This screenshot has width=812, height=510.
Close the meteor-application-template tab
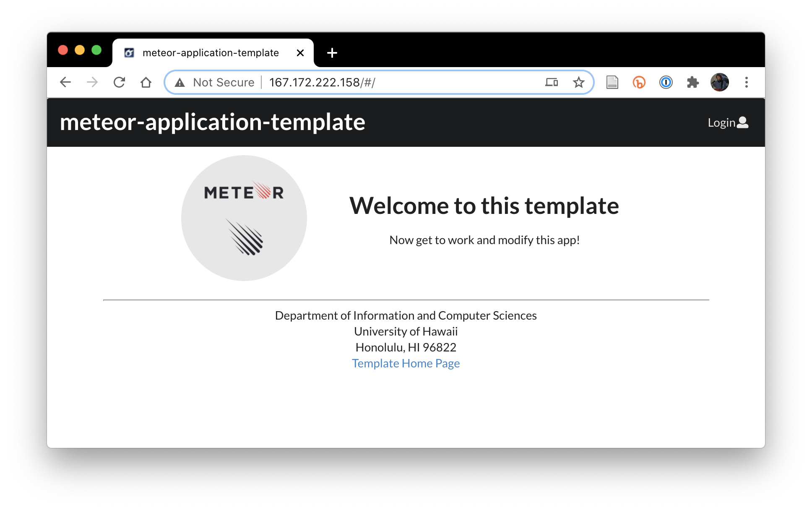pyautogui.click(x=300, y=53)
